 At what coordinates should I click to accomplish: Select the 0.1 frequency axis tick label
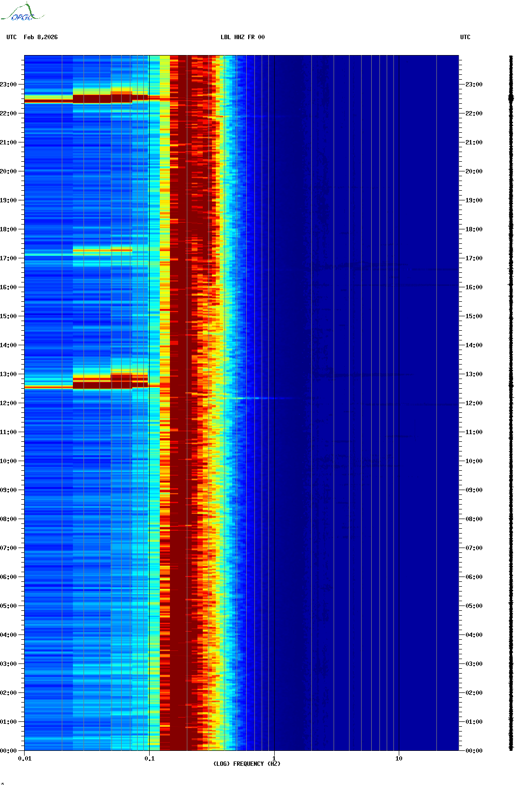[x=150, y=759]
